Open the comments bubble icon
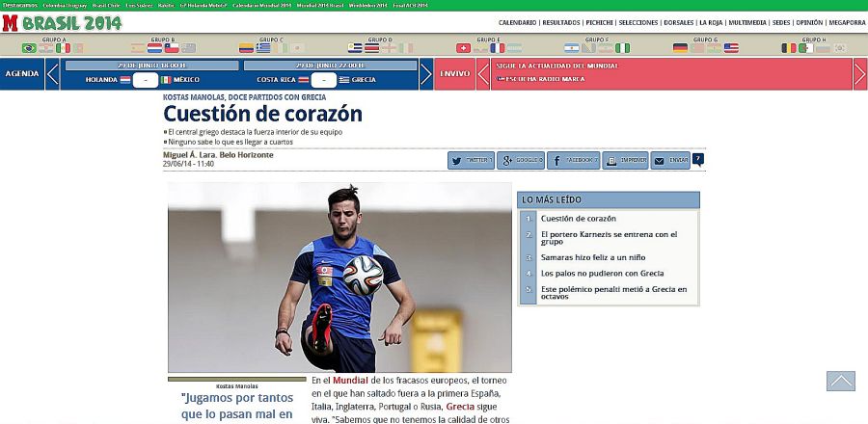The image size is (868, 424). click(698, 159)
